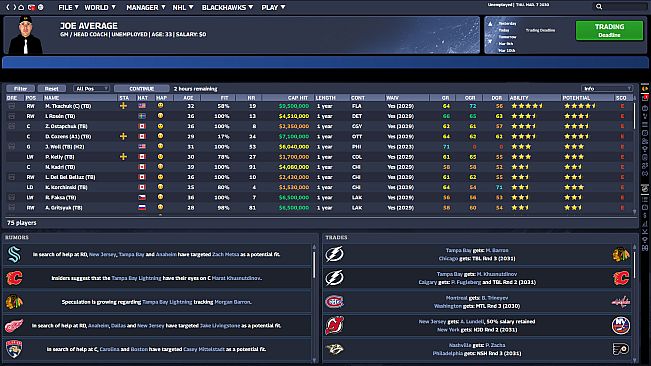Viewport: 651px width, 366px height.
Task: Click the $9,500,000 cap hit value
Action: pyautogui.click(x=294, y=106)
